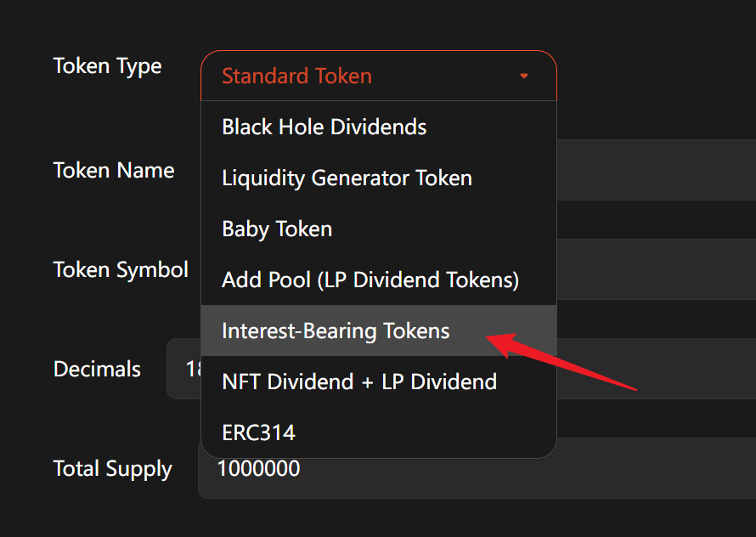
Task: Select Black Hole Dividends option
Action: (324, 127)
